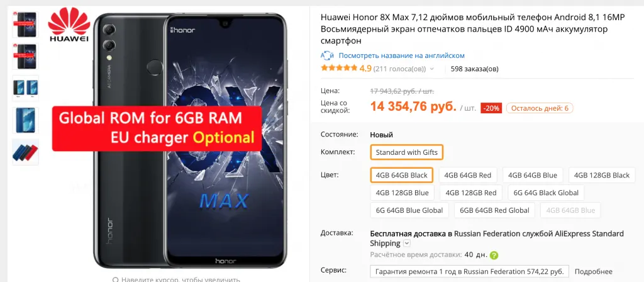This screenshot has height=282, width=644.
Task: Click the magnifier icon below product image
Action: pyautogui.click(x=116, y=279)
